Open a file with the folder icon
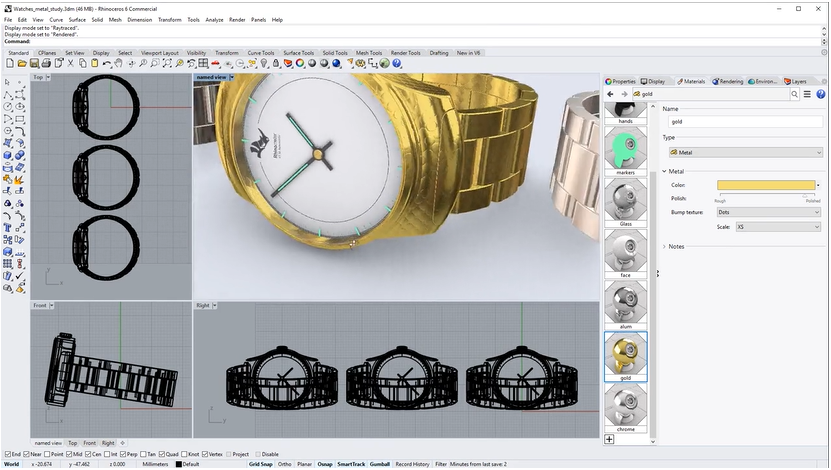 [x=22, y=64]
